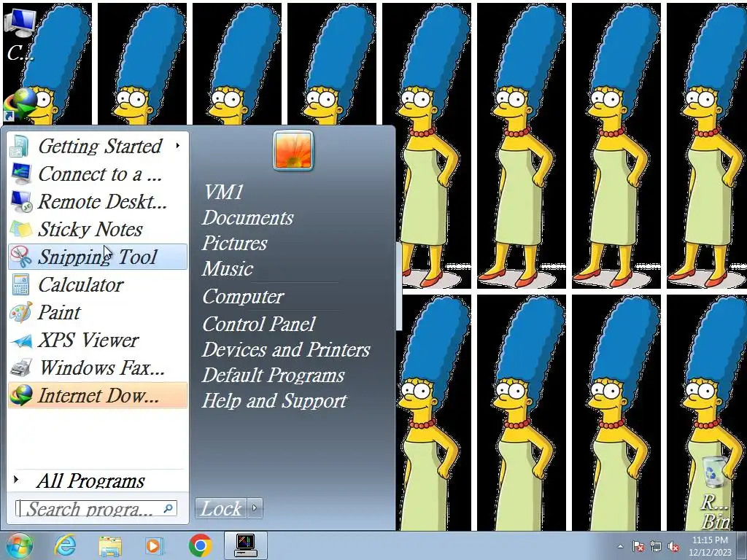Click the Paint palette icon
Screen dimensions: 747x560
click(20, 312)
